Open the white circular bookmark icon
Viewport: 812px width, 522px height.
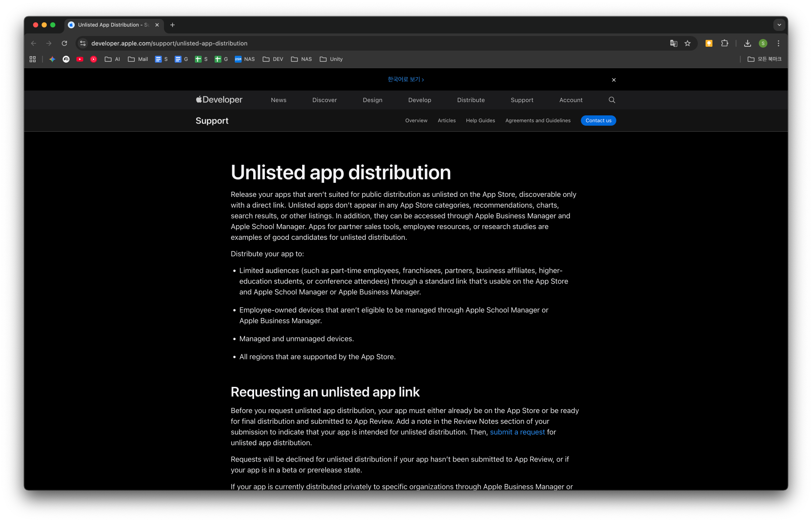coord(66,59)
